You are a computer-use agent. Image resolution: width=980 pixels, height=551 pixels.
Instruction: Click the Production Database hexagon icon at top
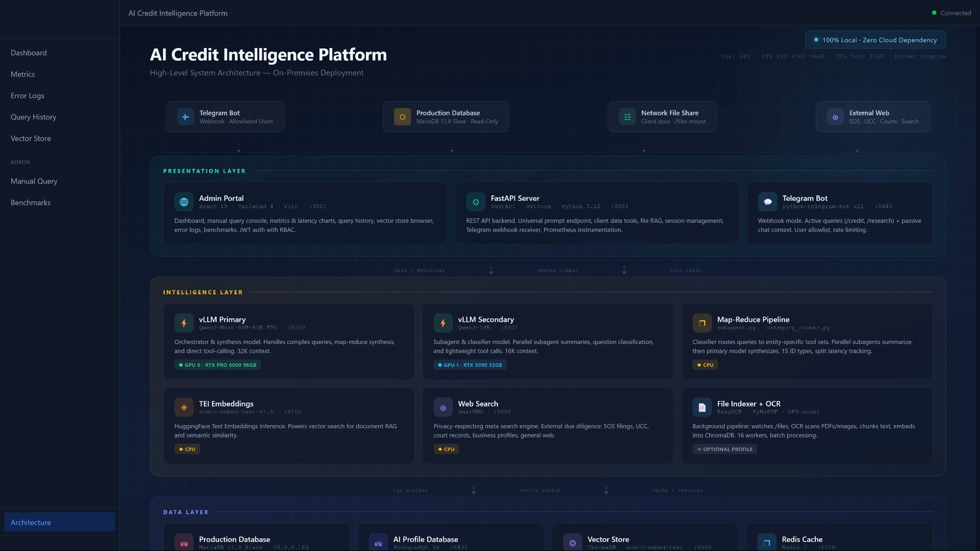[402, 117]
